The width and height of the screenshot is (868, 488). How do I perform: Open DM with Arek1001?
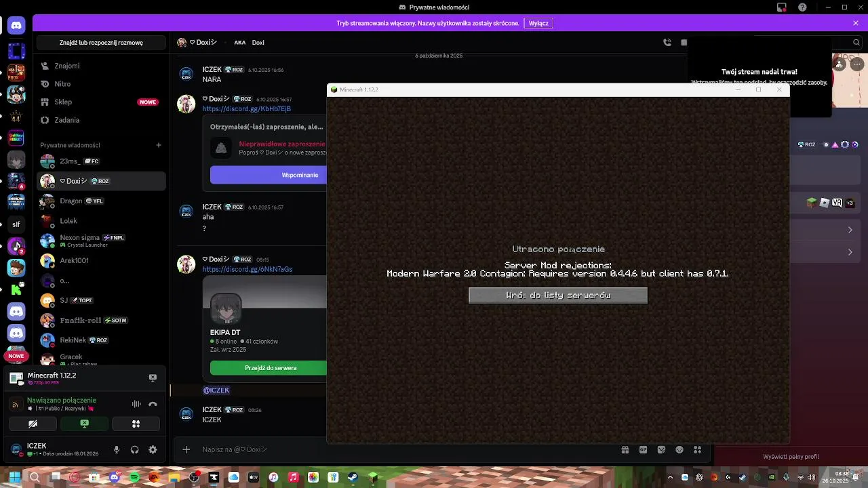click(101, 260)
